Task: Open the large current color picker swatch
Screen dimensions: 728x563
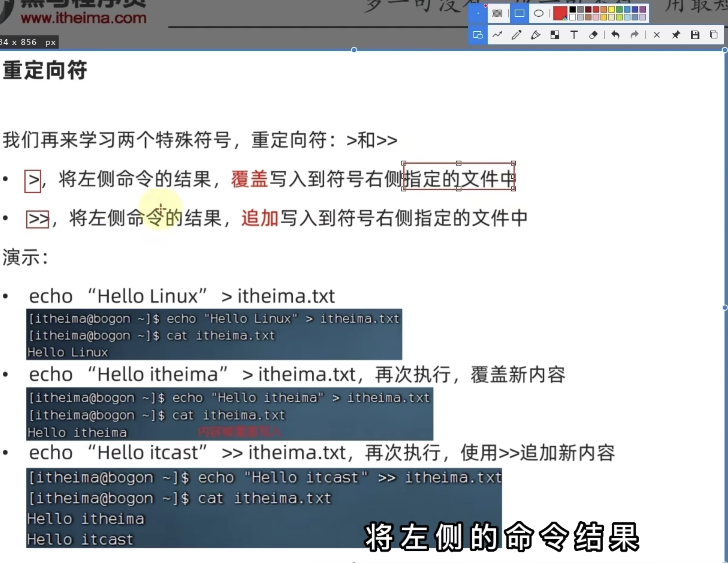Action: 560,13
